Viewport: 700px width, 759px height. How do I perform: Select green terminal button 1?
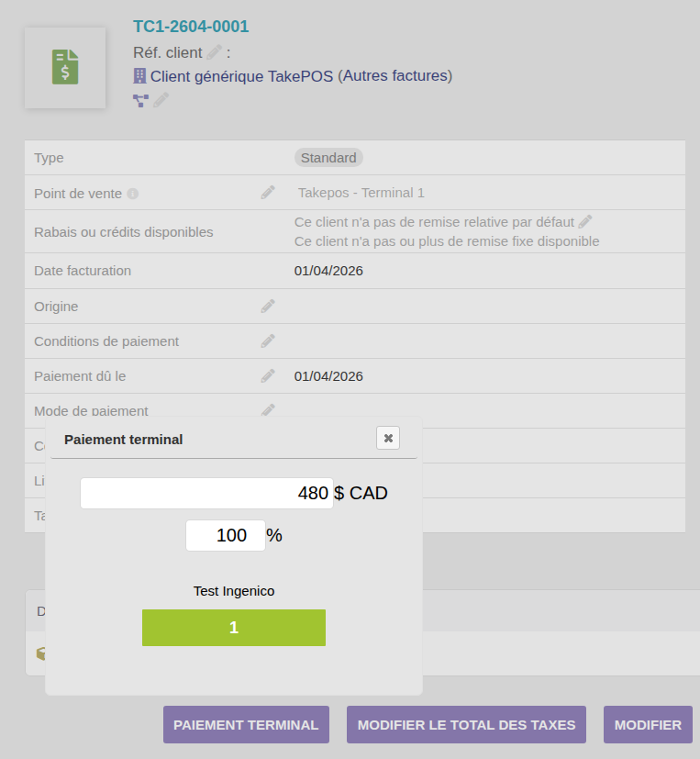click(234, 628)
